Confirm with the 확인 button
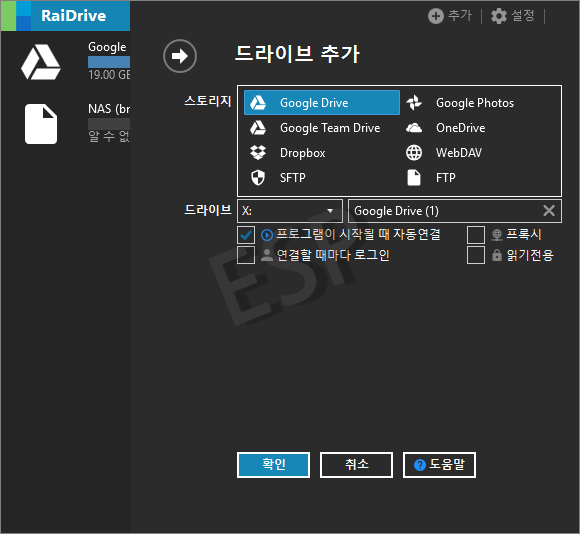 pyautogui.click(x=273, y=464)
